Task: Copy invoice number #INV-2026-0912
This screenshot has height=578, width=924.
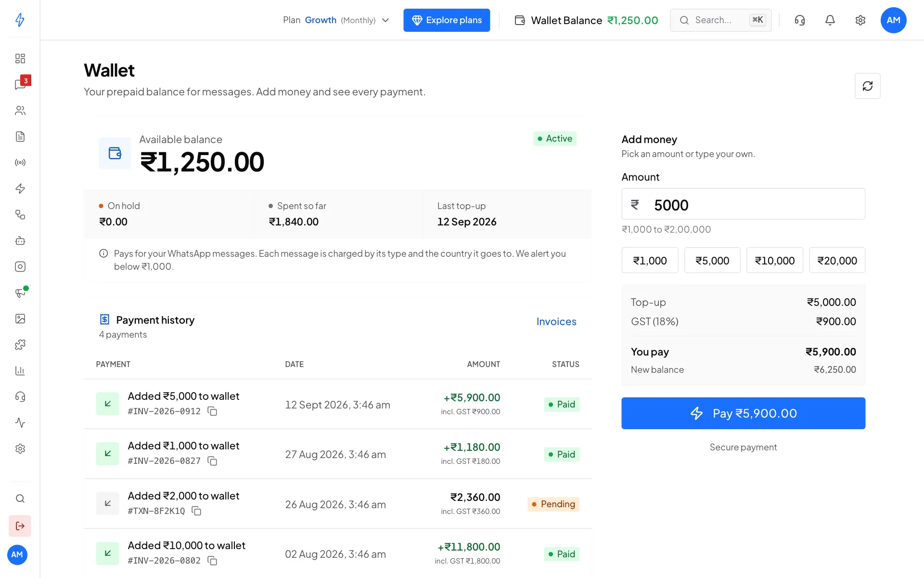Action: [x=212, y=411]
